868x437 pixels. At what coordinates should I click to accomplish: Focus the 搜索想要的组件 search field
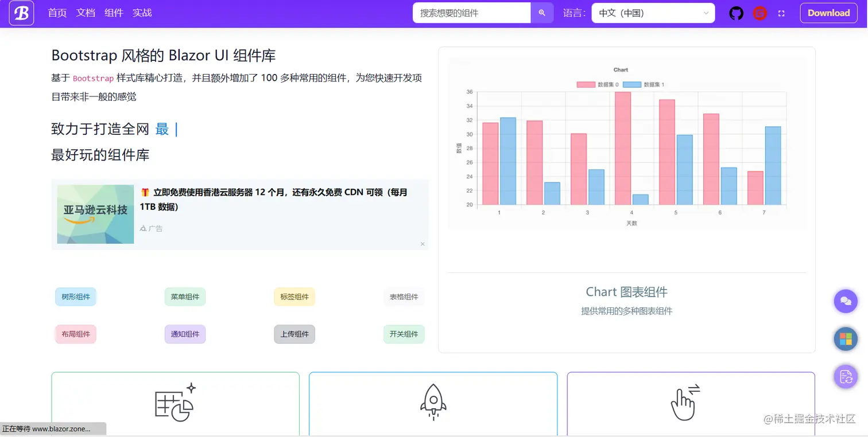tap(471, 13)
